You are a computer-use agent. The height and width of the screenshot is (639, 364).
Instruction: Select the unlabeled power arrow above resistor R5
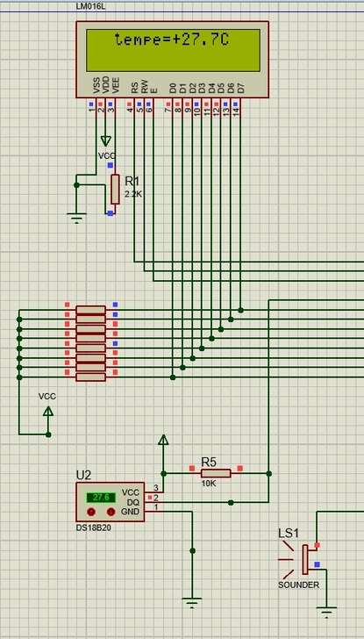tap(163, 440)
